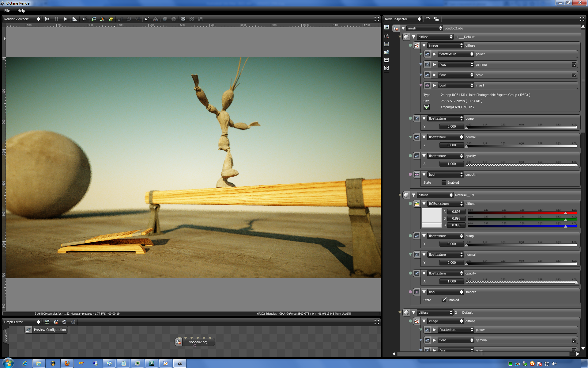Image resolution: width=588 pixels, height=368 pixels.
Task: Open the RGBspectrum type dropdown
Action: 445,204
